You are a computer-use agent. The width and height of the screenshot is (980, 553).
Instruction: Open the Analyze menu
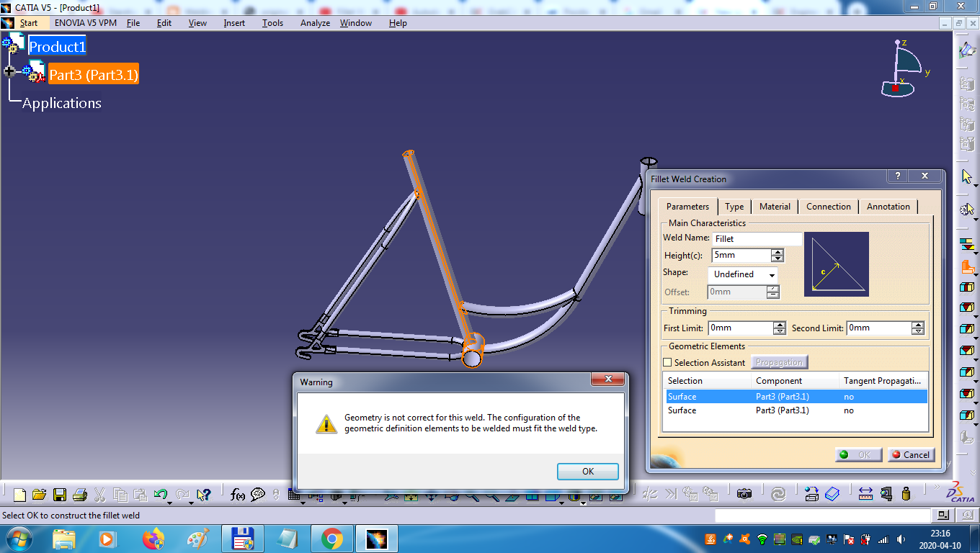click(315, 23)
